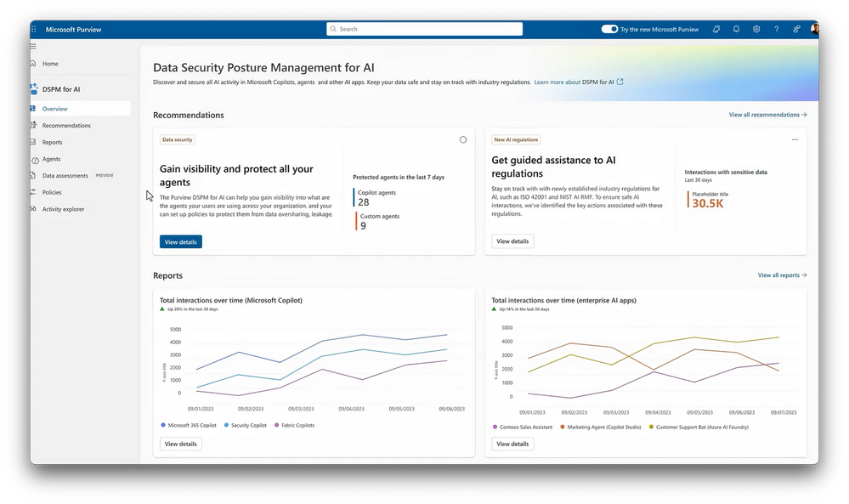Screen dimensions: 849x504
Task: Click the Home icon in the sidebar
Action: (x=33, y=64)
